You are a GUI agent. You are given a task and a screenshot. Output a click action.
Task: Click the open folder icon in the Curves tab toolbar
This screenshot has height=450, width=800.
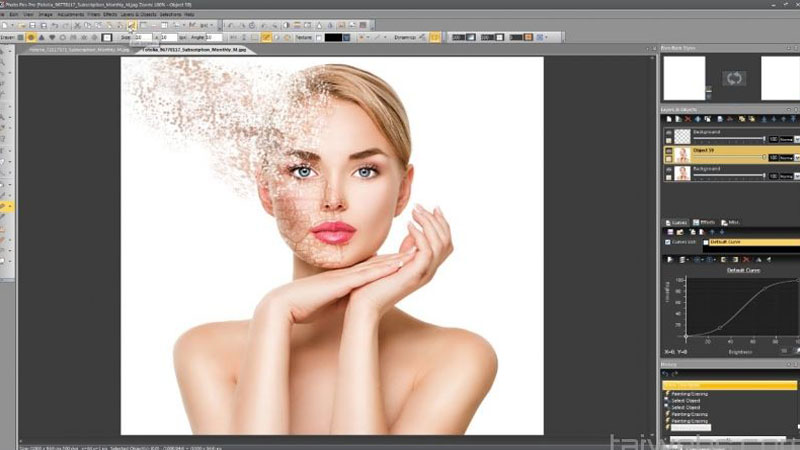[x=680, y=232]
